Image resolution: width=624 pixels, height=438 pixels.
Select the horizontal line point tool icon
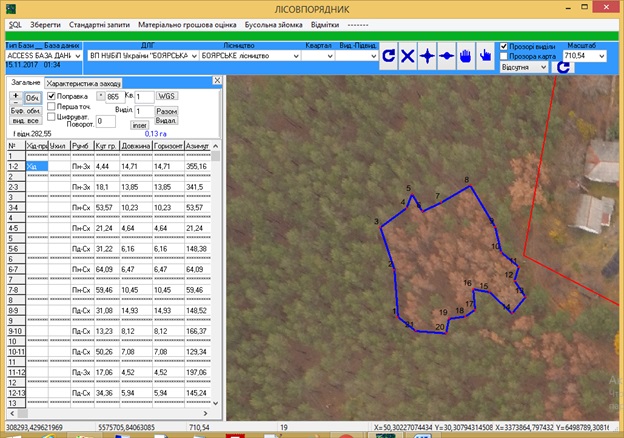point(446,56)
